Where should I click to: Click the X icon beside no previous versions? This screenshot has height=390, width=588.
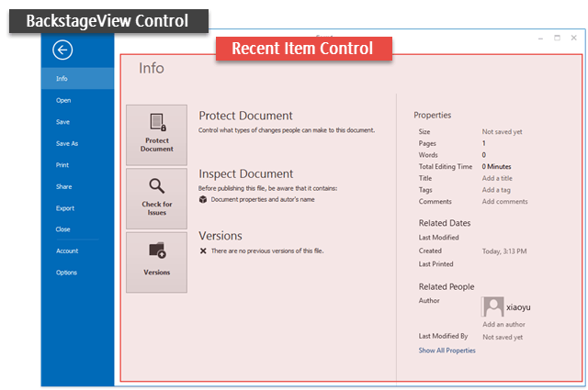203,251
